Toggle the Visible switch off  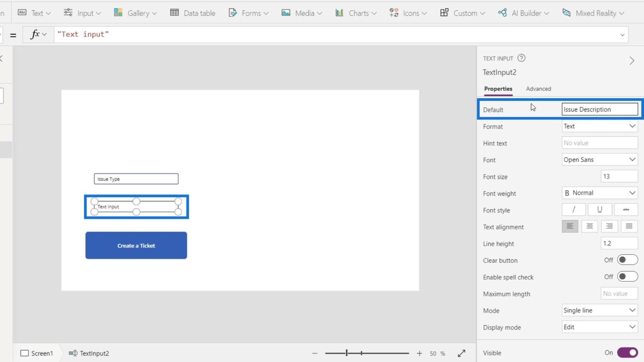pos(628,353)
